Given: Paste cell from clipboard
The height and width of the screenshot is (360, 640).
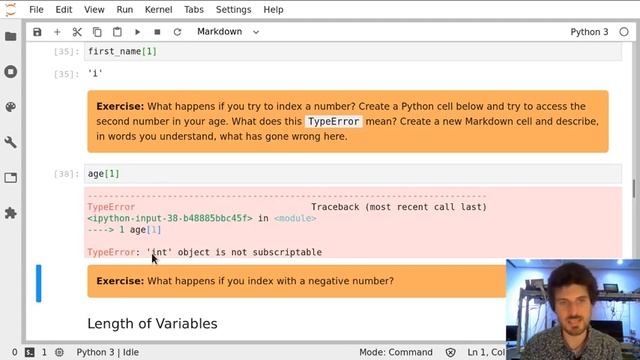Looking at the screenshot, I should pos(117,32).
